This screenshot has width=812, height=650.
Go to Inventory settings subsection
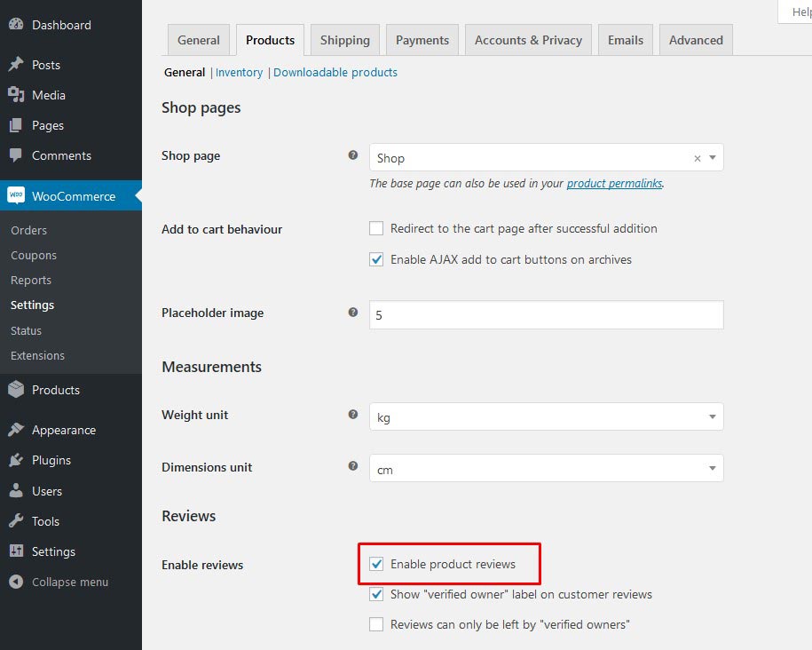click(239, 73)
